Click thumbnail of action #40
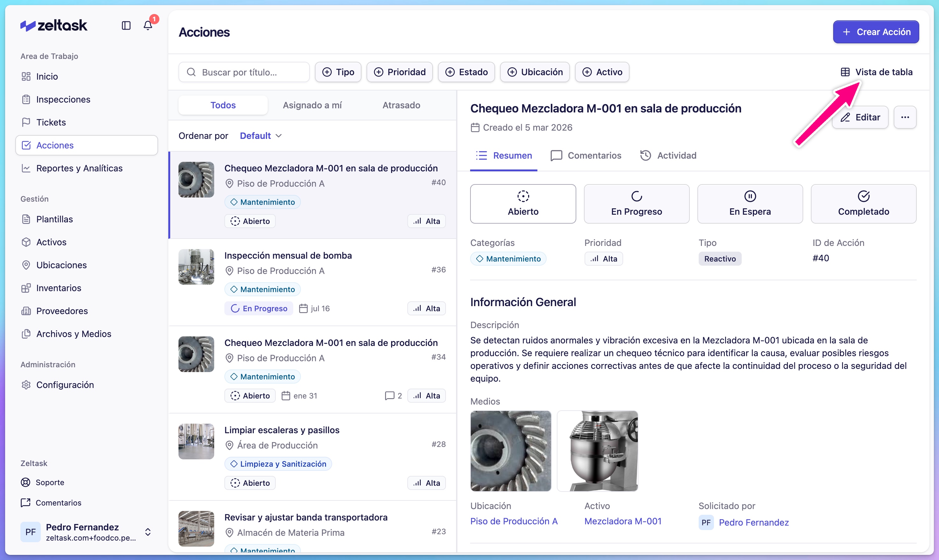The image size is (939, 560). pyautogui.click(x=196, y=180)
